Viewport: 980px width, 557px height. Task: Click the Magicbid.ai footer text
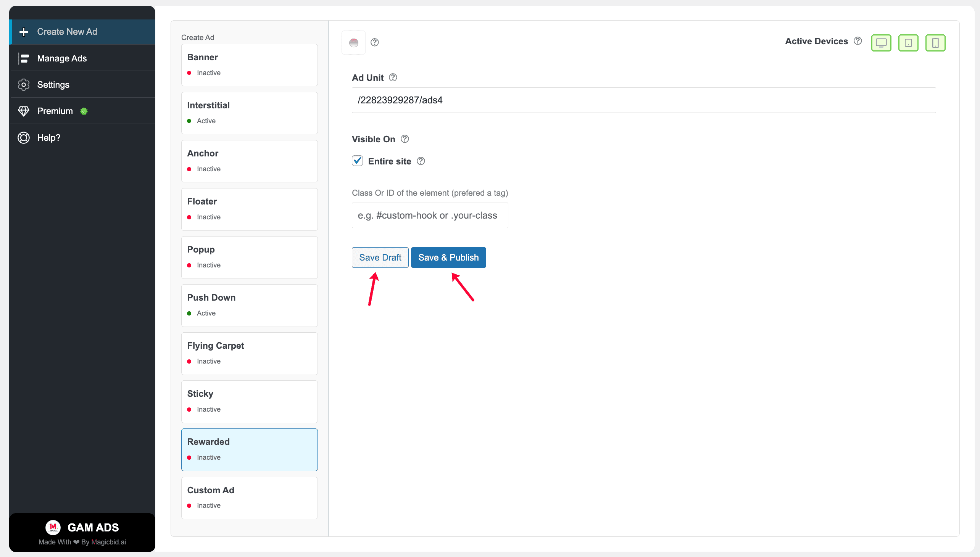[x=109, y=542]
